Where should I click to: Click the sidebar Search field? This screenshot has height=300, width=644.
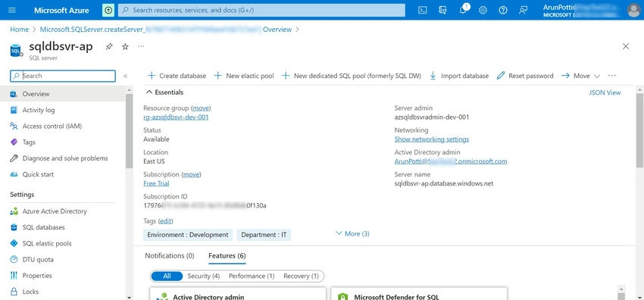pyautogui.click(x=63, y=76)
